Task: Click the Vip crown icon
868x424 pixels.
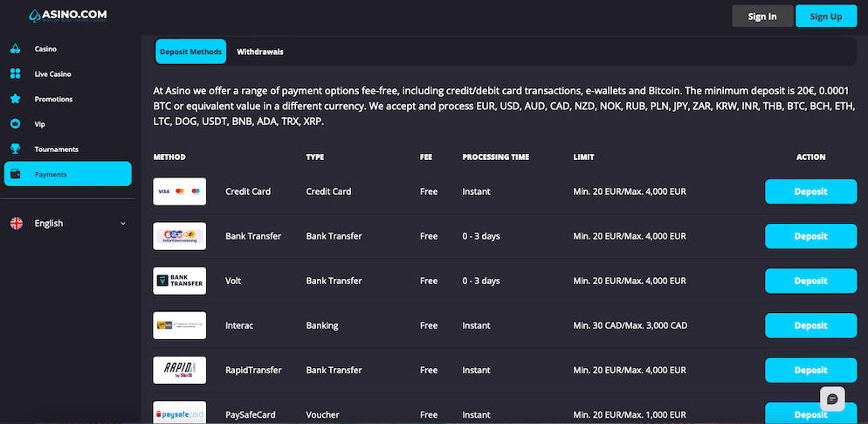Action: pos(16,124)
